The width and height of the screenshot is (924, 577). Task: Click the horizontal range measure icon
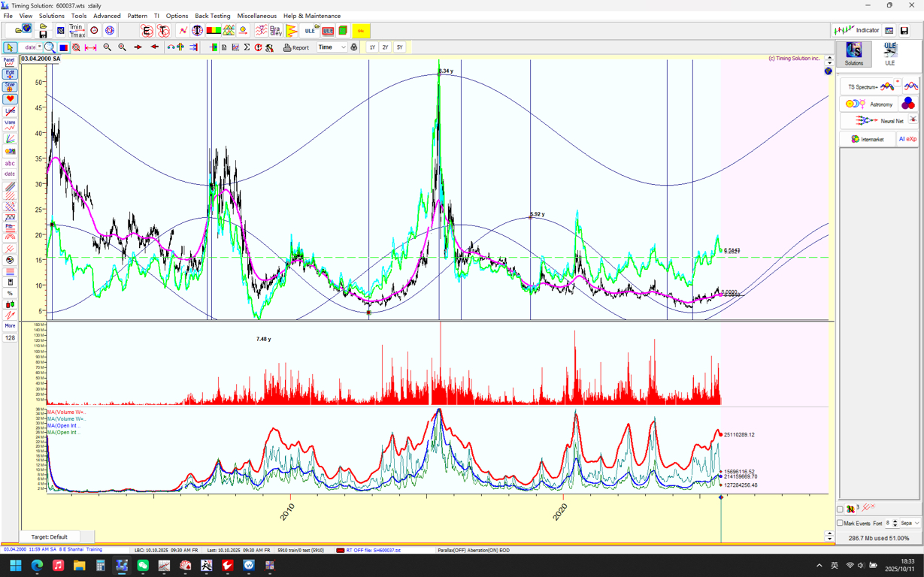(x=90, y=47)
